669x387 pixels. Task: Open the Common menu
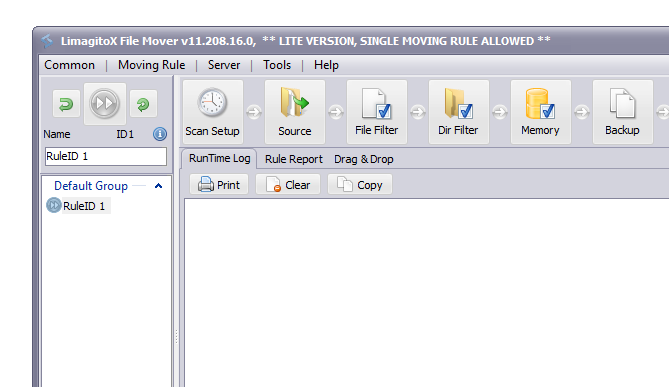point(70,65)
